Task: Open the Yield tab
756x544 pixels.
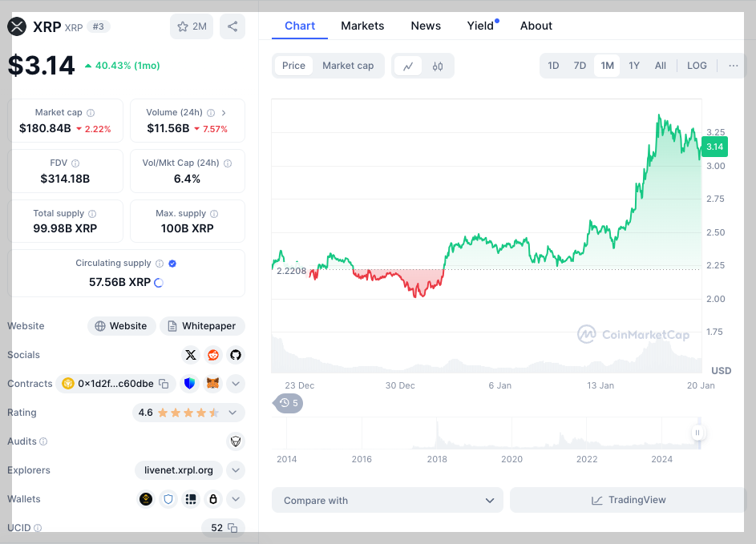Action: [x=482, y=26]
